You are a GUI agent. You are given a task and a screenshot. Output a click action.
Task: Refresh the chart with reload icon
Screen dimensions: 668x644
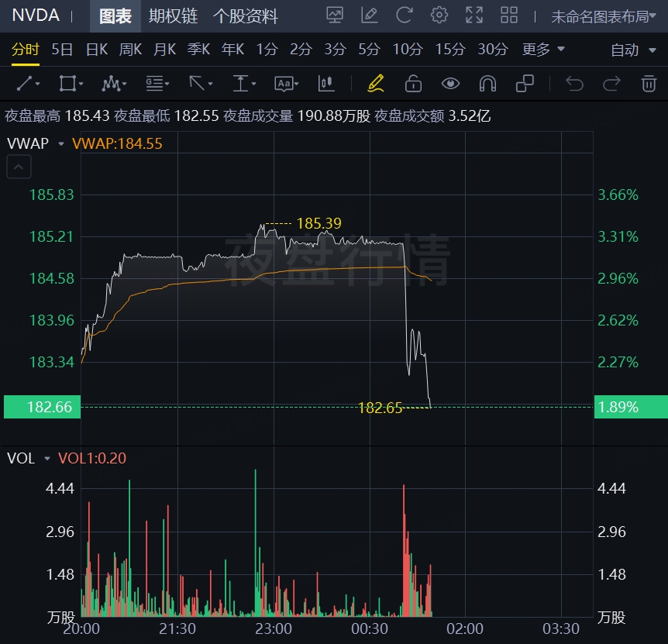coord(405,15)
